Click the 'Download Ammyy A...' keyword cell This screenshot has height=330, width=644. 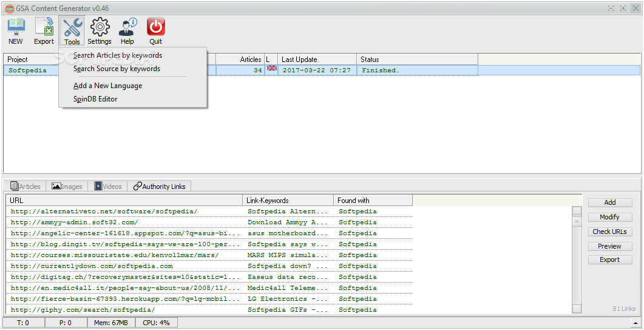[288, 222]
